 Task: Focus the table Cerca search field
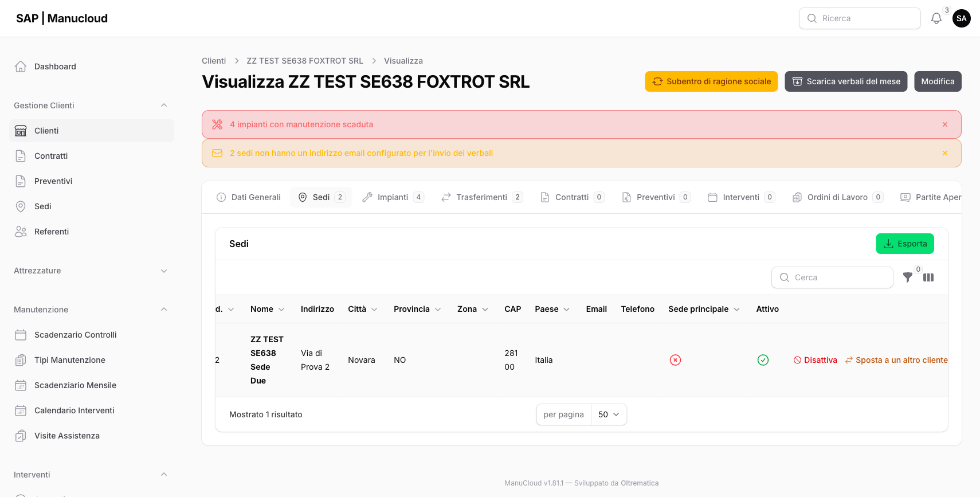(832, 277)
